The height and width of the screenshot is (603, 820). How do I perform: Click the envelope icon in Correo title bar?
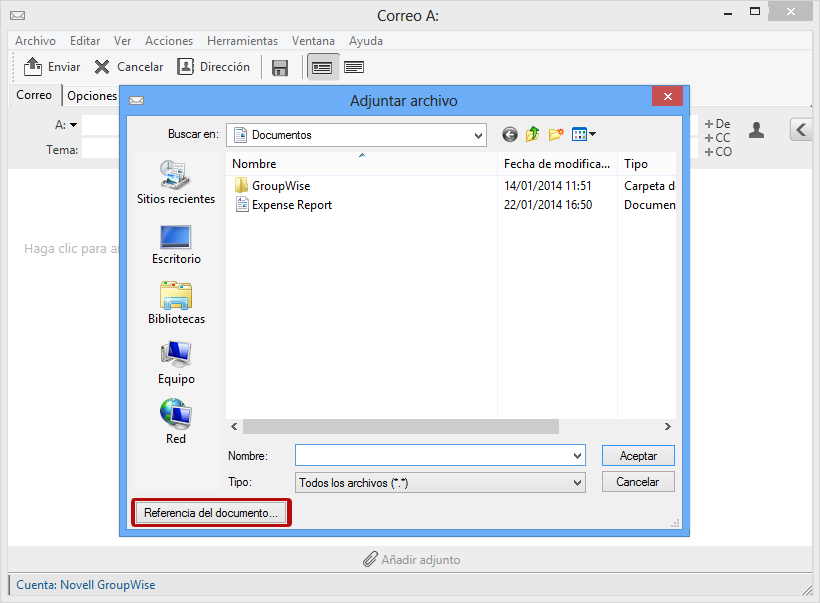coord(18,16)
